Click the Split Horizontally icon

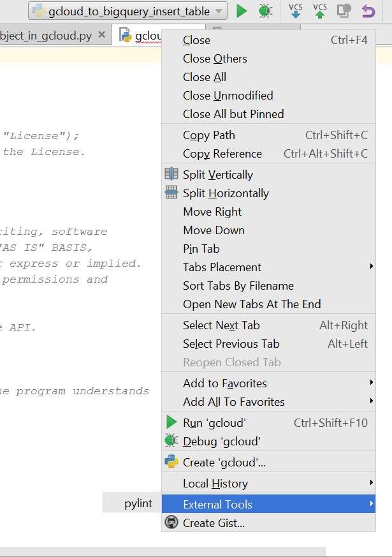pos(171,193)
